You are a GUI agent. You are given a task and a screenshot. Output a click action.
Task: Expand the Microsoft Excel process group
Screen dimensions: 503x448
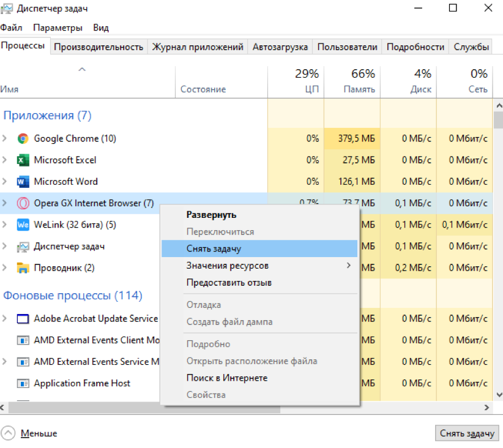(4, 160)
